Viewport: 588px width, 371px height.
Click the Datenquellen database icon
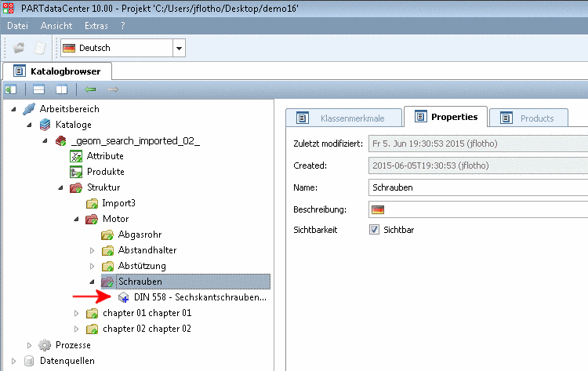29,361
